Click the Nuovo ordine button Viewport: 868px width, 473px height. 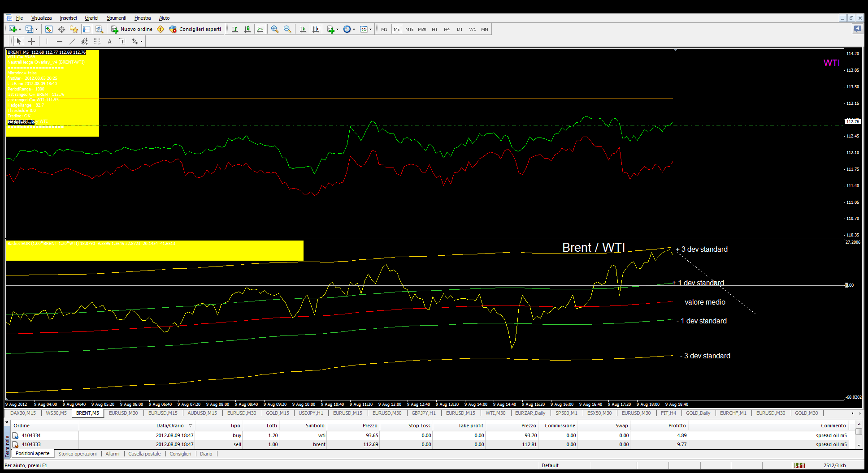(x=132, y=29)
